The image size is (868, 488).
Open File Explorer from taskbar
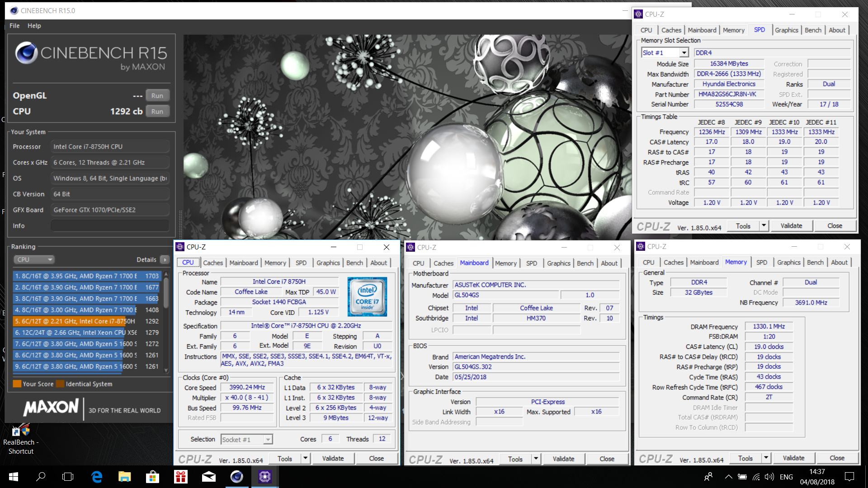(124, 477)
